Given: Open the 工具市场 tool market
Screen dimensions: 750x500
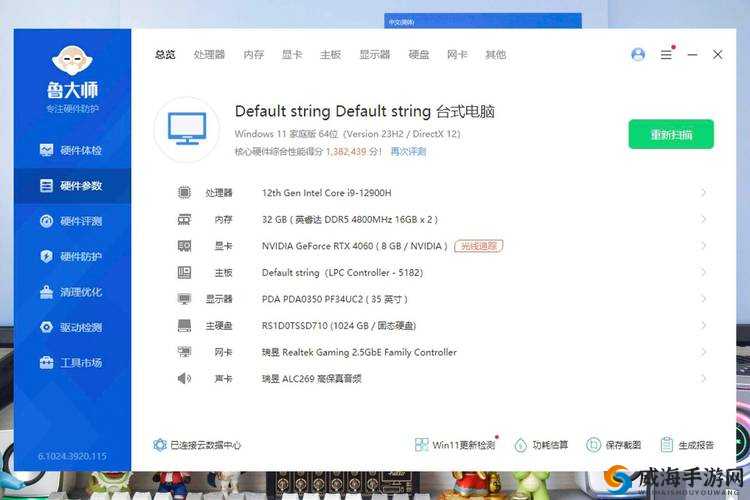Looking at the screenshot, I should point(72,363).
